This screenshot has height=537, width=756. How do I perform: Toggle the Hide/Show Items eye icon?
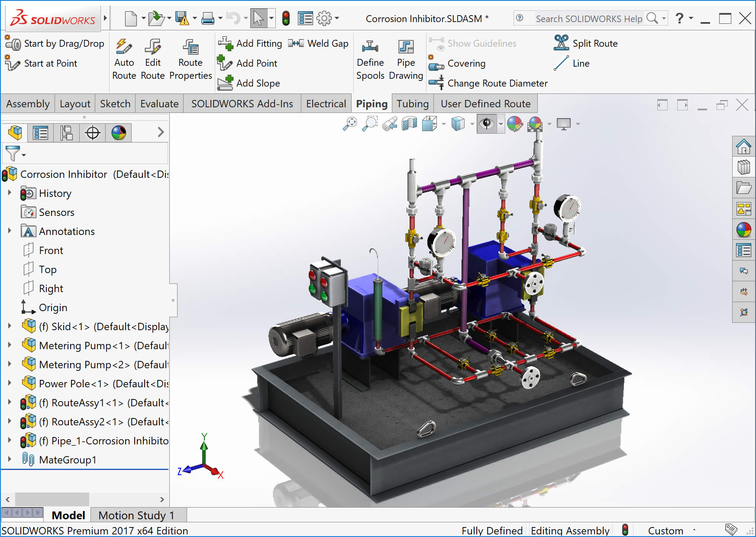[487, 124]
